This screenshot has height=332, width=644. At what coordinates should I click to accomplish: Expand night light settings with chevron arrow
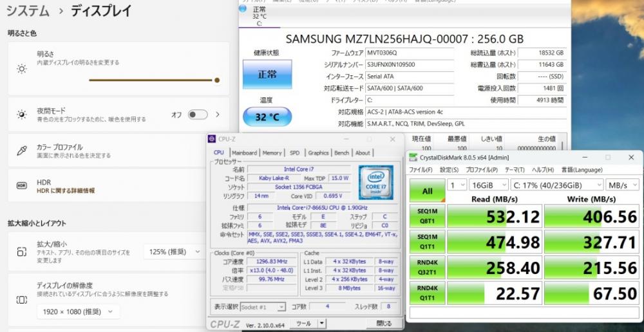tap(218, 115)
